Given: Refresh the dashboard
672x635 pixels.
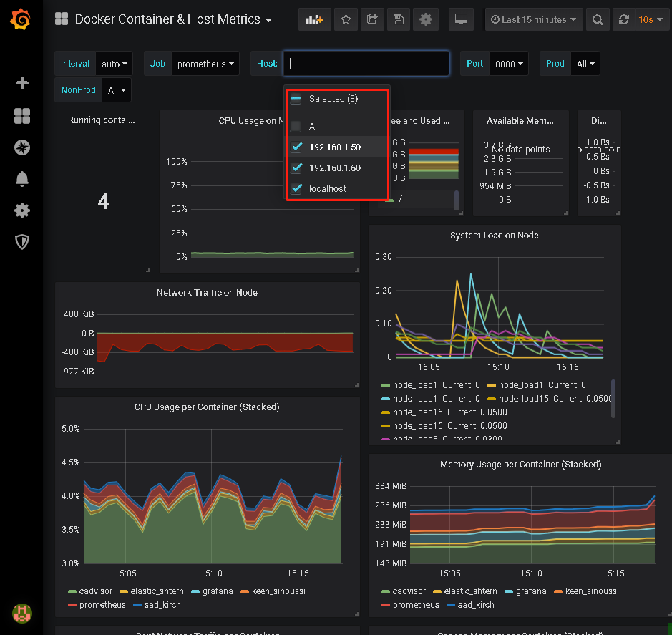Looking at the screenshot, I should click(625, 19).
